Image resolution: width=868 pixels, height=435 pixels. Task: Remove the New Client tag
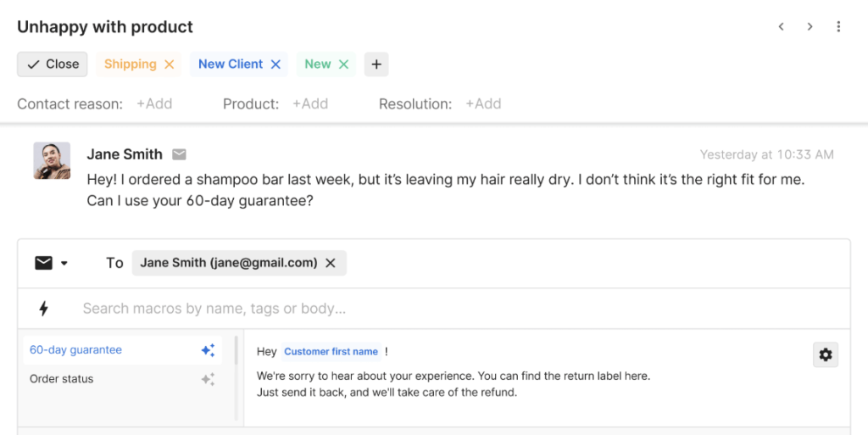[275, 64]
